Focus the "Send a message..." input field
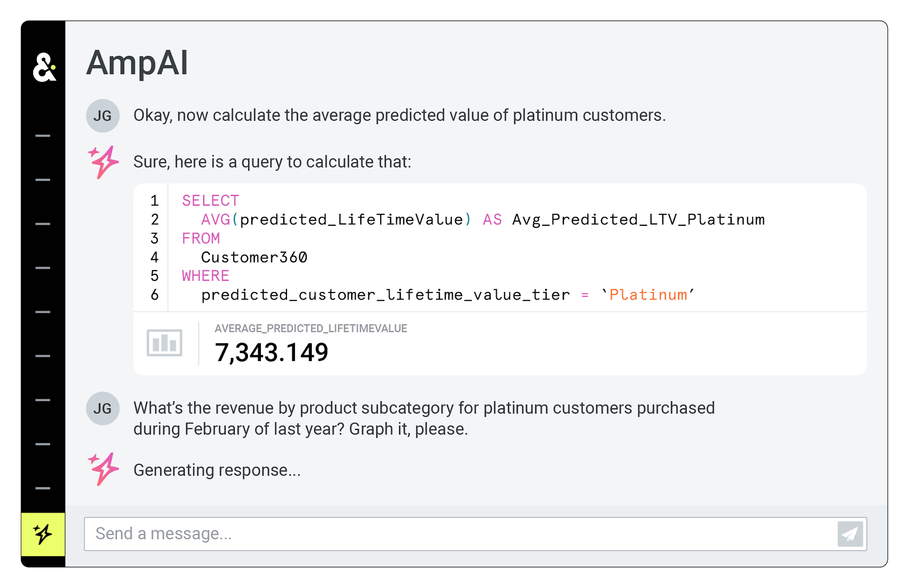Screen dimensions: 908x588 coord(458,533)
